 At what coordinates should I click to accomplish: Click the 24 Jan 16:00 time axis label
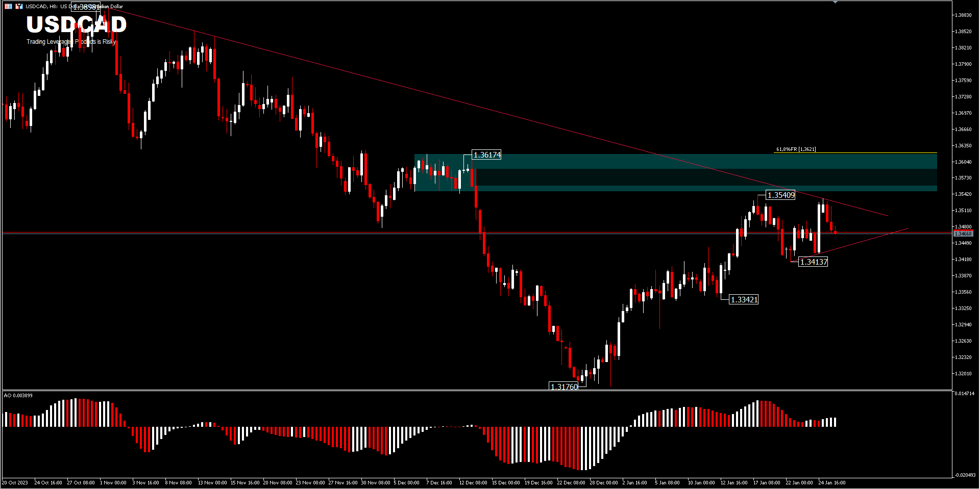[x=832, y=482]
